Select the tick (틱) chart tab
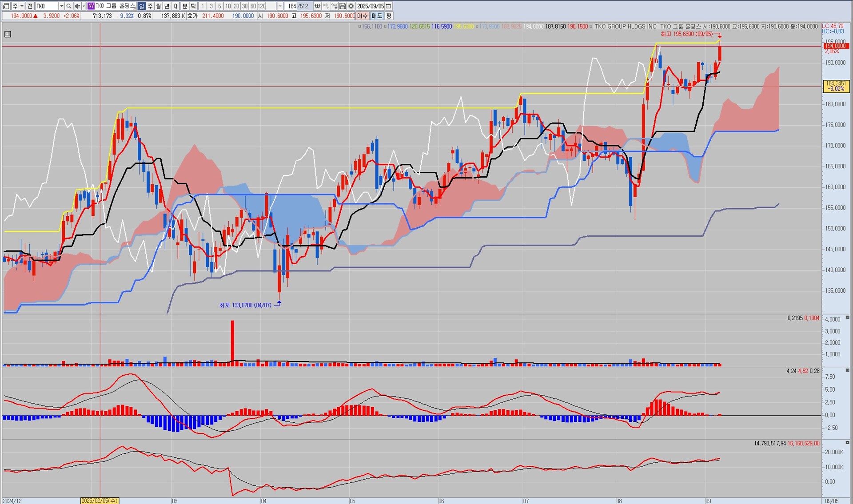This screenshot has height=504, width=853. coord(193,6)
